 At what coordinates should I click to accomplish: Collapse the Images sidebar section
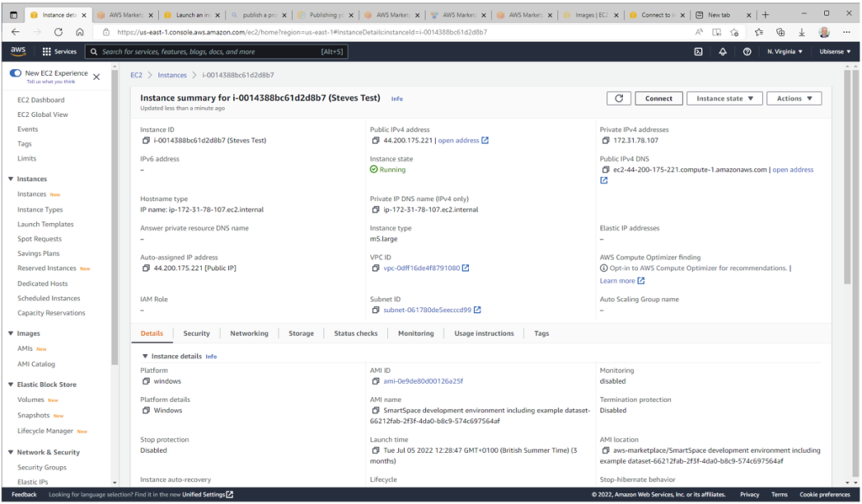click(x=10, y=334)
